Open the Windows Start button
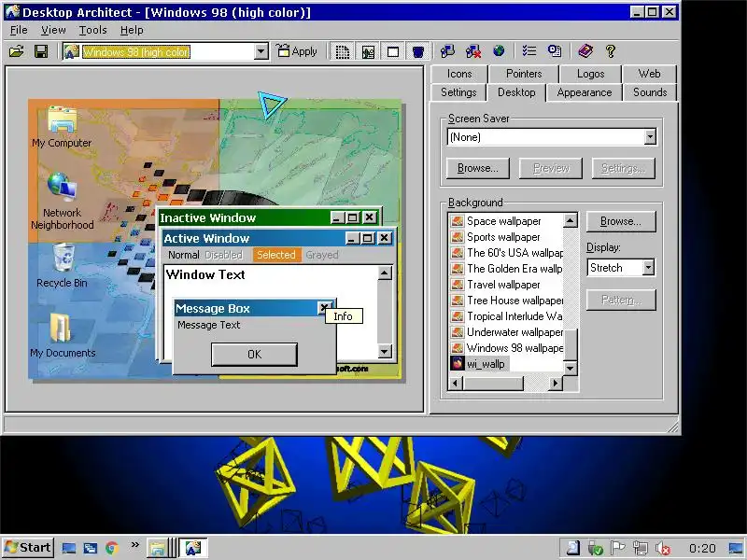Image resolution: width=747 pixels, height=560 pixels. pyautogui.click(x=28, y=548)
